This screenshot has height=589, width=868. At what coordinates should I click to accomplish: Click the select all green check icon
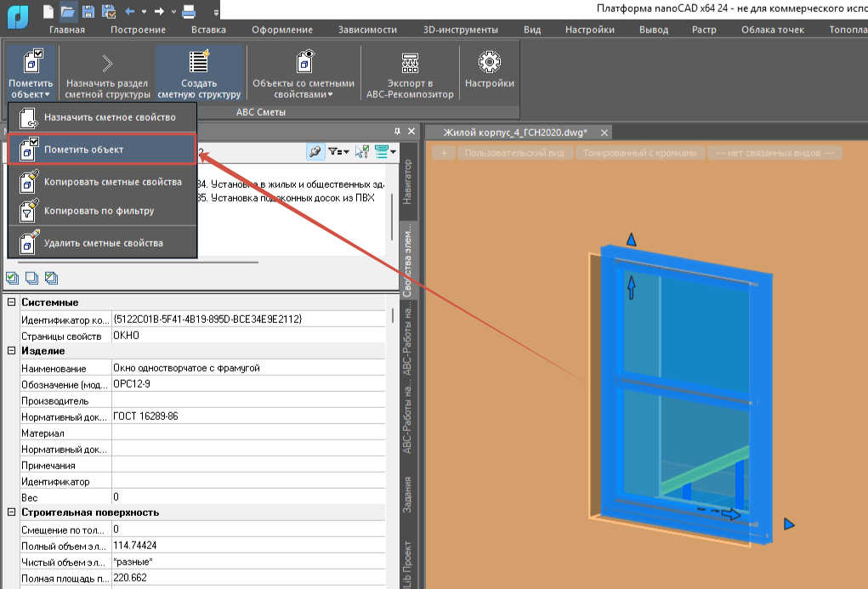pyautogui.click(x=12, y=278)
